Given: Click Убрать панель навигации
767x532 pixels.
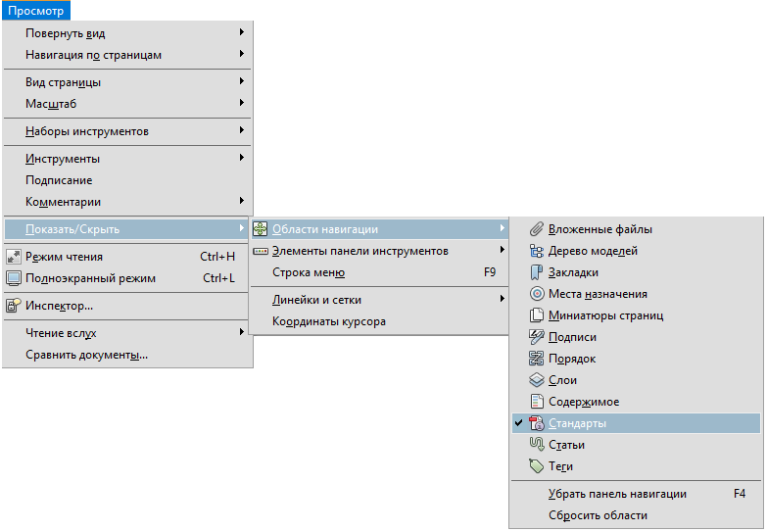Looking at the screenshot, I should [x=617, y=494].
